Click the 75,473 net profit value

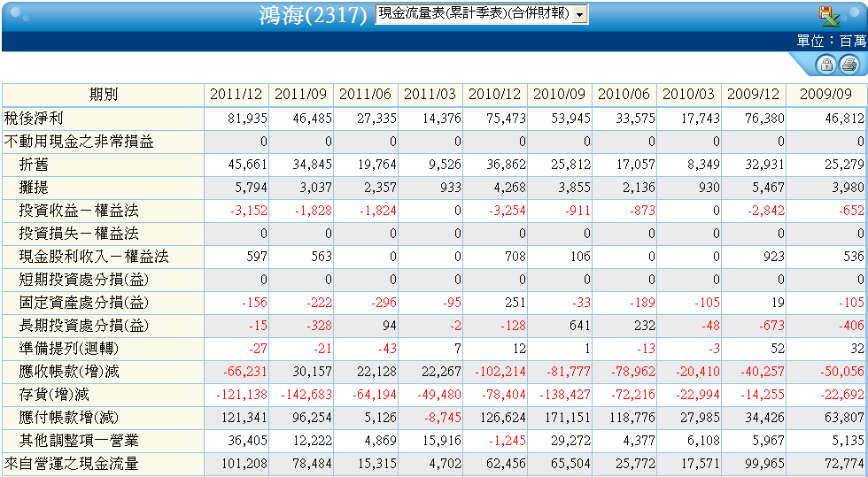(507, 119)
